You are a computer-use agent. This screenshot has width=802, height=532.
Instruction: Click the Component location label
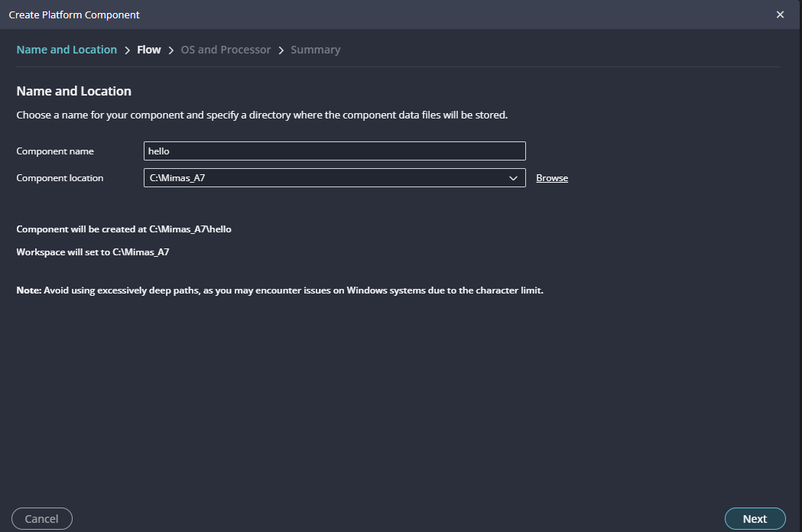[60, 178]
